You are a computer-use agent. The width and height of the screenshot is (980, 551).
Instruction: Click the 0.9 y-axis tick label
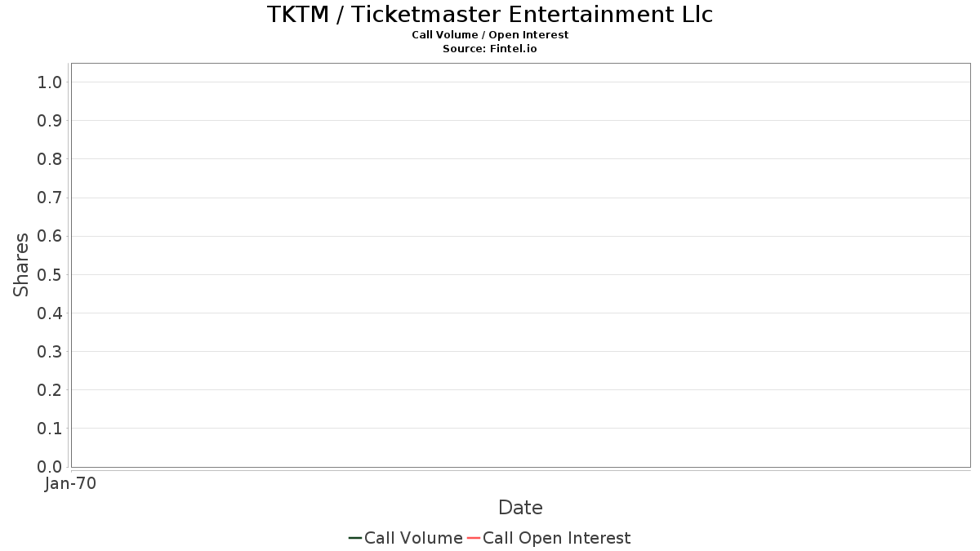coord(50,121)
